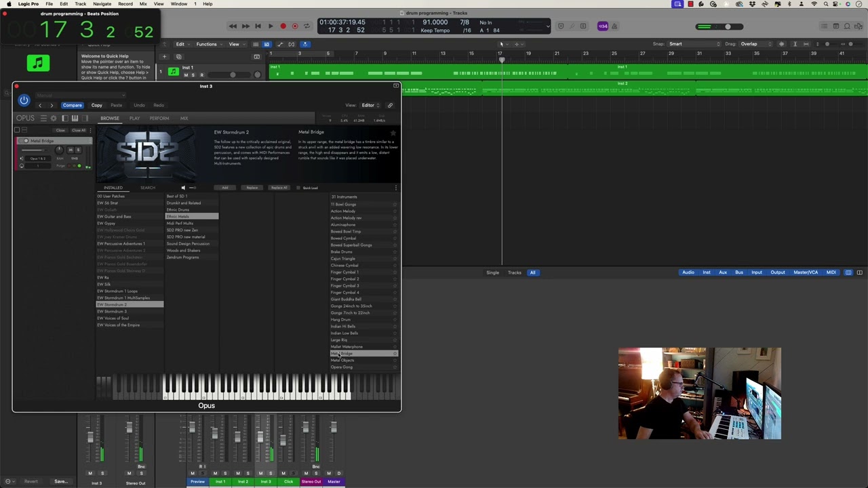Toggle the Opus right sidebar panel icon
868x488 pixels.
(x=85, y=118)
